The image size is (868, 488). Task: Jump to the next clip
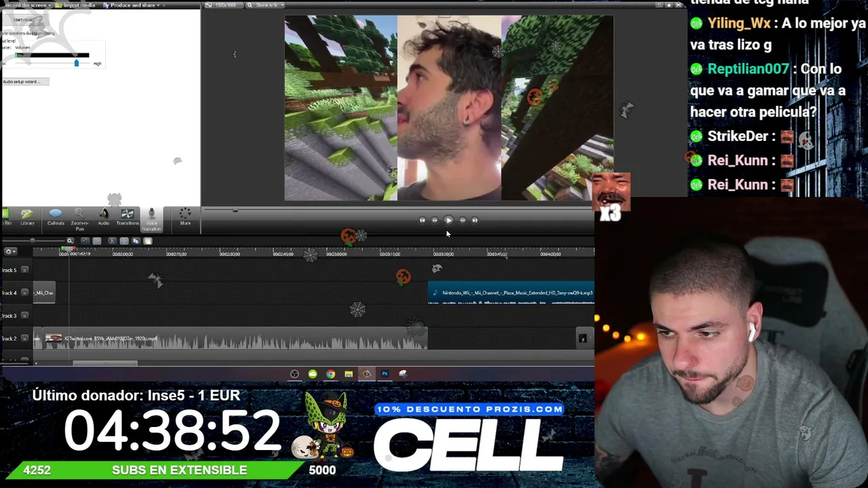[475, 220]
